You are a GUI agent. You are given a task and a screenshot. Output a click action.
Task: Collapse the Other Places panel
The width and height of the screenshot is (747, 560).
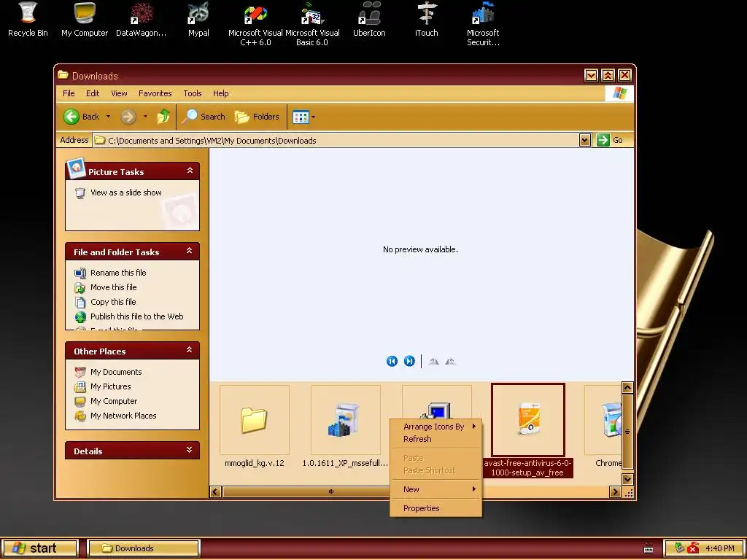pyautogui.click(x=190, y=349)
